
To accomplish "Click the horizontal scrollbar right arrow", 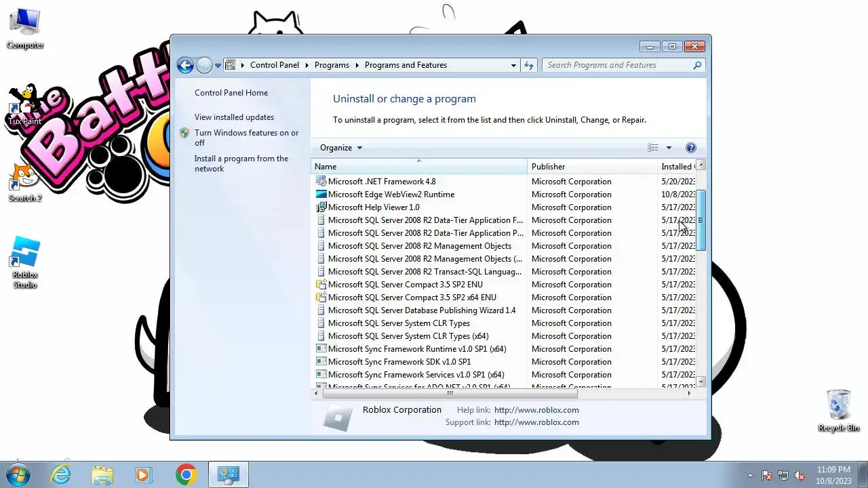I will click(x=690, y=393).
